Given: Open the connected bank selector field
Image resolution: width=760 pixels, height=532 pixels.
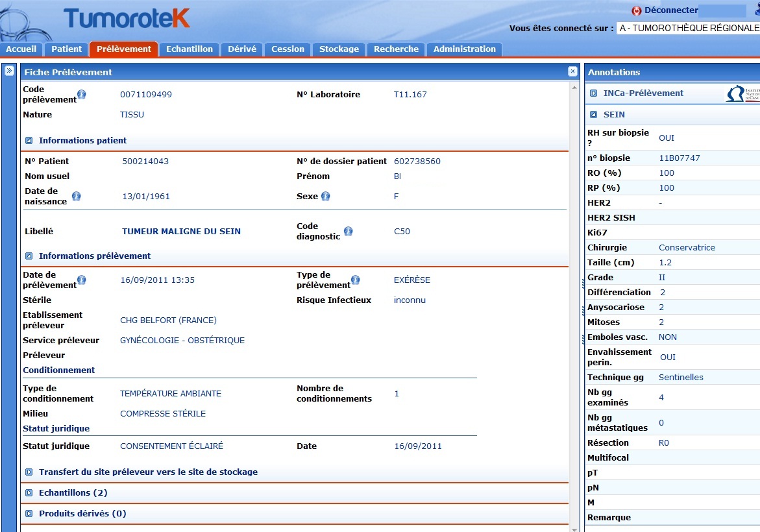Looking at the screenshot, I should coord(688,29).
